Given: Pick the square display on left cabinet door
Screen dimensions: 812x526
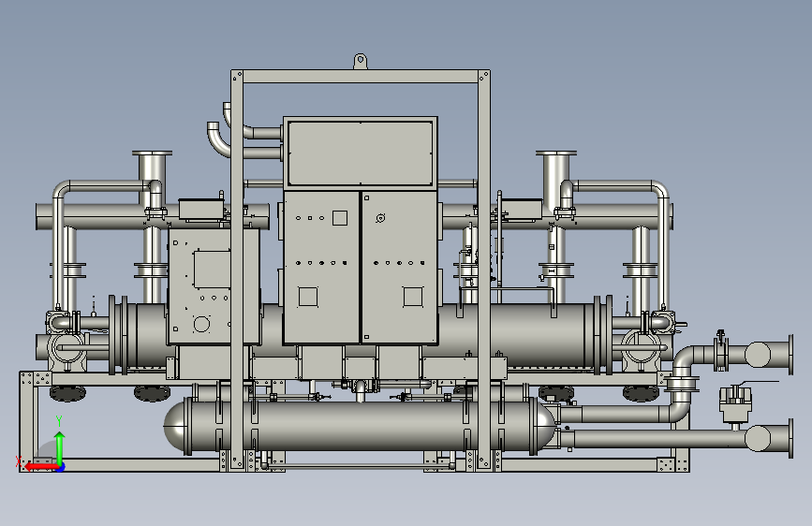Looking at the screenshot, I should coord(340,218).
